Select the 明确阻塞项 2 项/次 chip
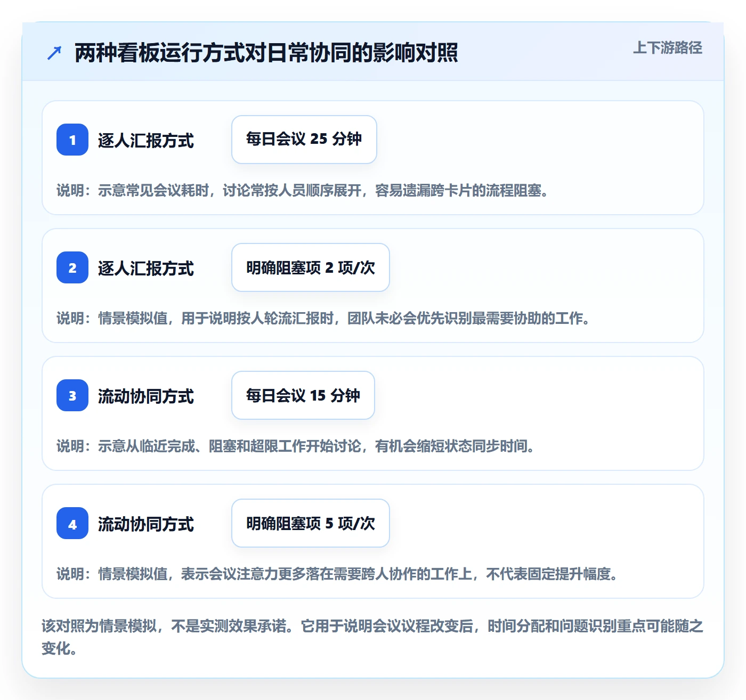 311,267
